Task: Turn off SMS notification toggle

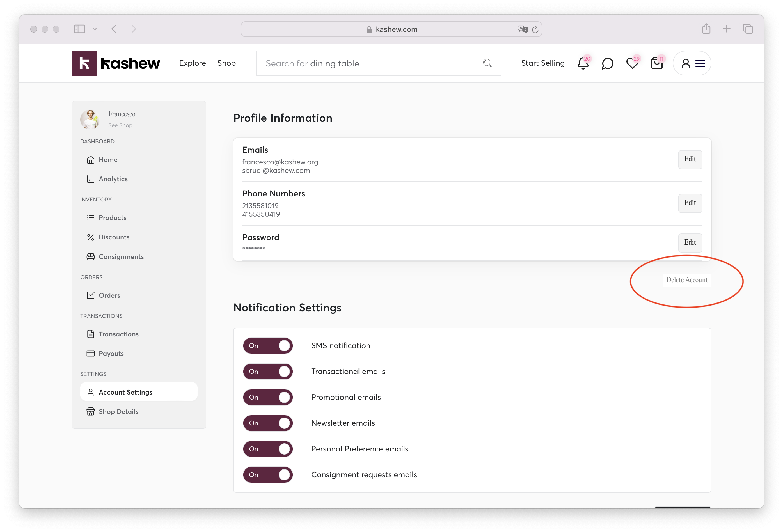Action: point(268,346)
